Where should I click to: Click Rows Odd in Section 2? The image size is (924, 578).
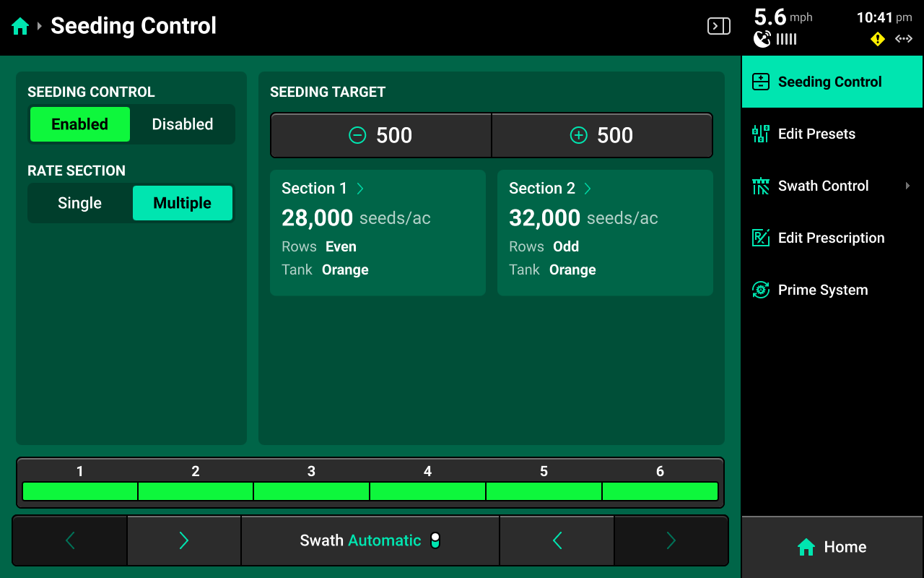pos(544,246)
